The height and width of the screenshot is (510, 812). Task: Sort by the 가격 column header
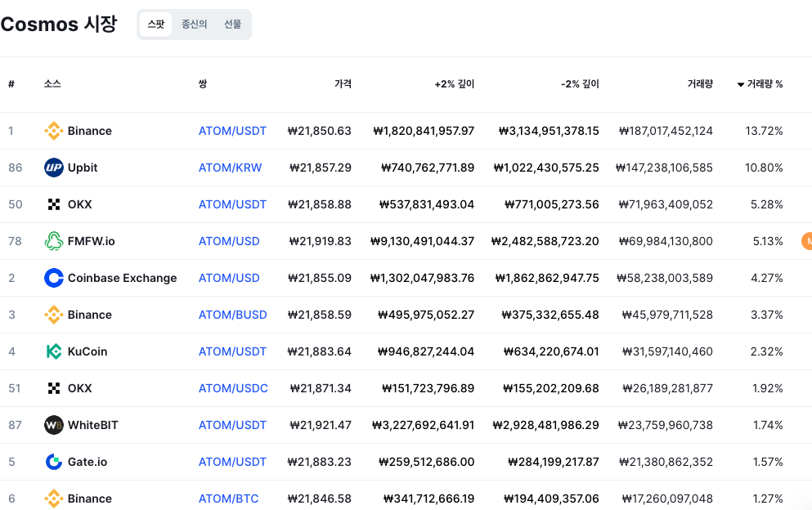pos(343,84)
